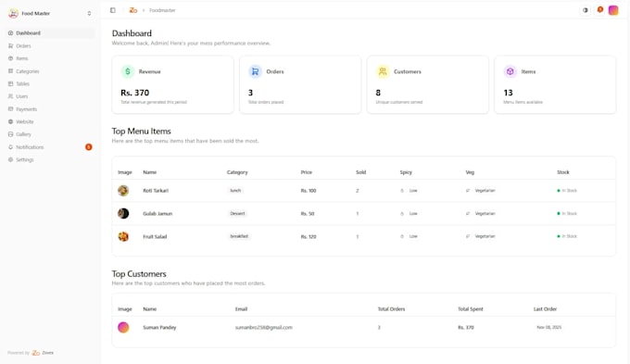
Task: Click the Website globe icon
Action: [x=11, y=121]
